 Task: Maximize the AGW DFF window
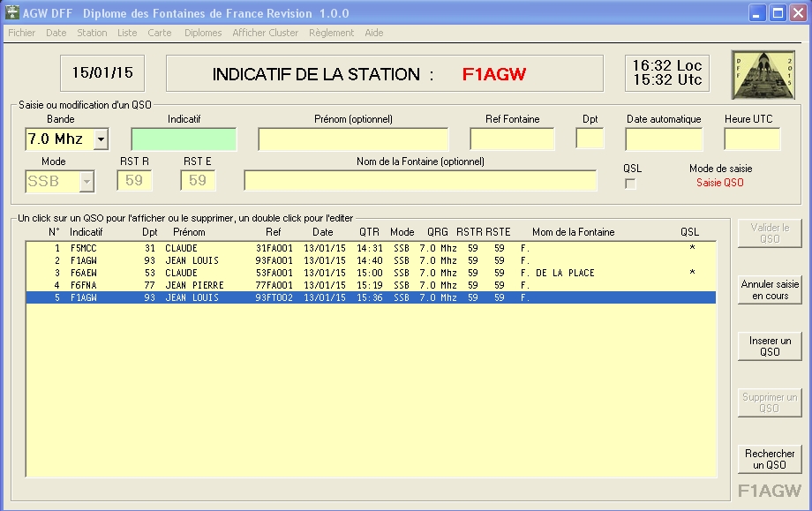[778, 13]
